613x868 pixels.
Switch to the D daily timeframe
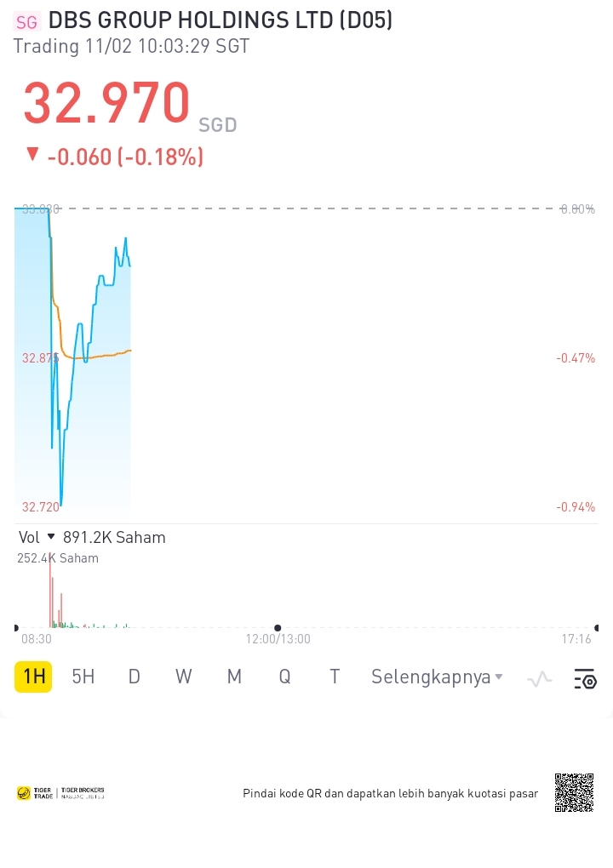tap(134, 677)
